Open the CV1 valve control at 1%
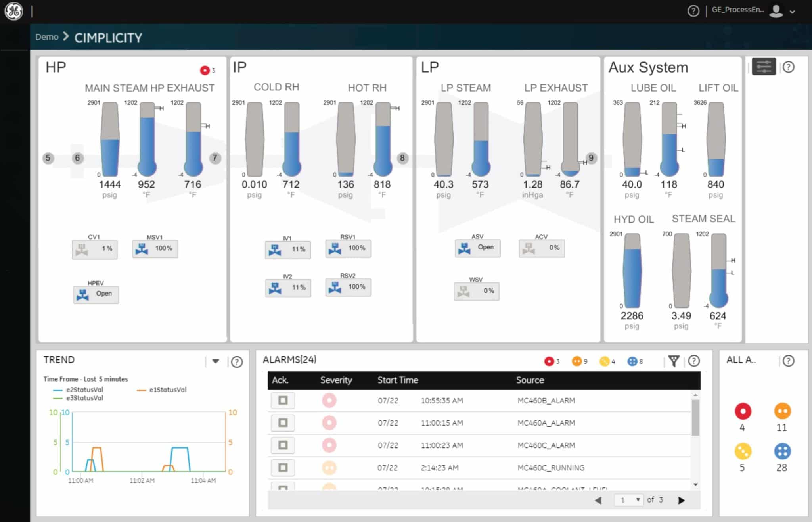Image resolution: width=812 pixels, height=522 pixels. pyautogui.click(x=95, y=249)
